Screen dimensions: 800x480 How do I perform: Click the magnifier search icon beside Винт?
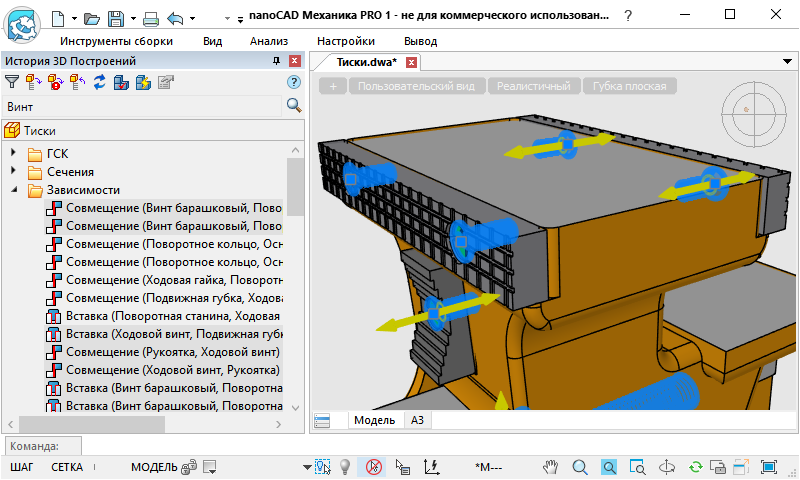[294, 105]
